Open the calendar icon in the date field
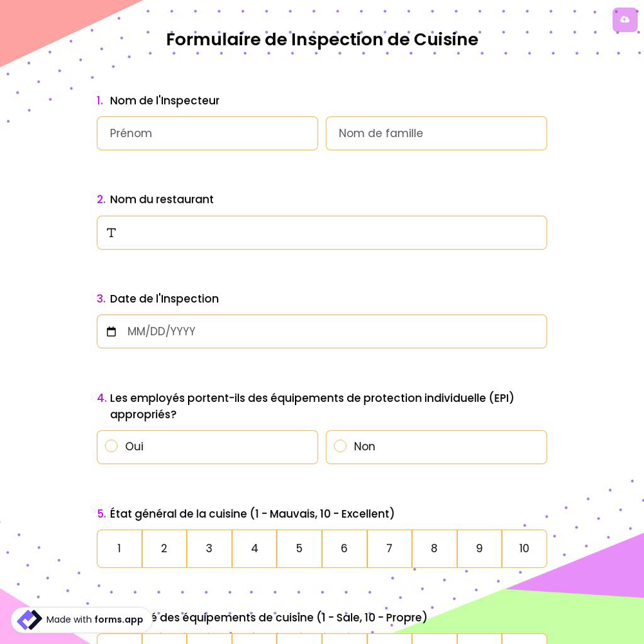 [111, 331]
